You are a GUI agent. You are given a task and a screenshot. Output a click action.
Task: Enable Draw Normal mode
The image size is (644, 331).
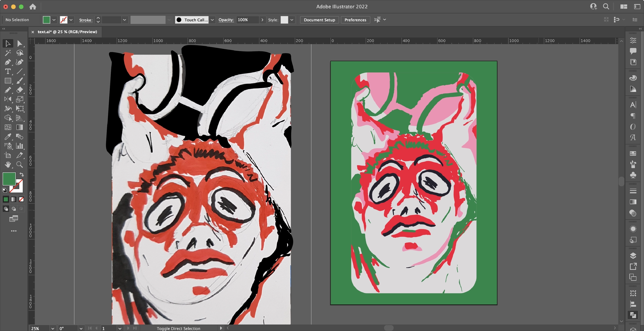coord(6,209)
